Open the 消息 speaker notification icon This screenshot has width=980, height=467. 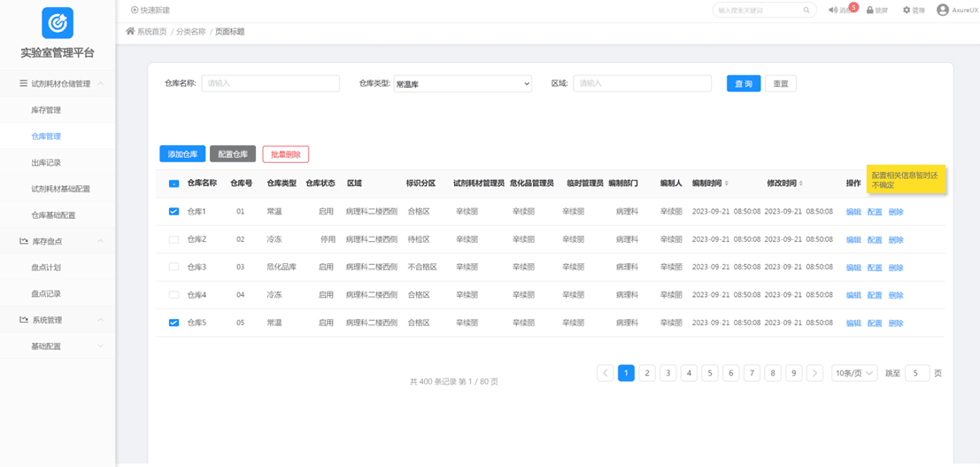[832, 10]
